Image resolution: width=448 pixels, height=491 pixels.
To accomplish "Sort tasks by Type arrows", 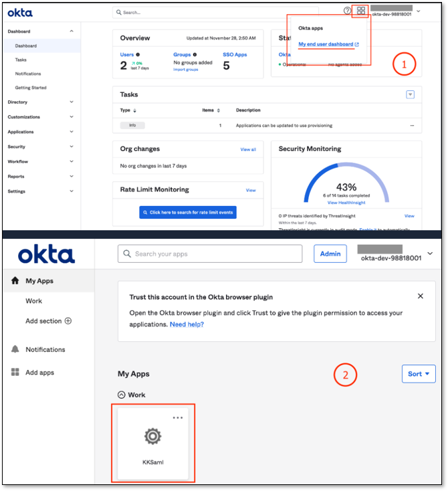I will (x=134, y=110).
